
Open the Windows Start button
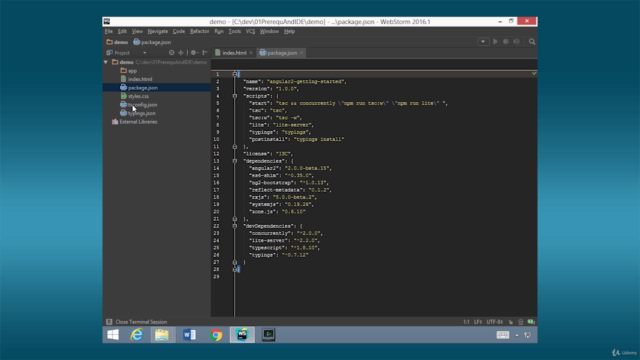[x=113, y=335]
